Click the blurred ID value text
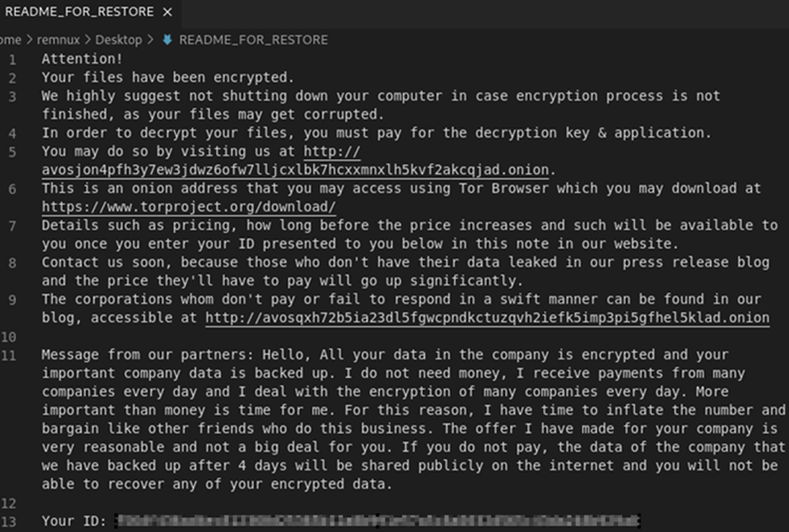Viewport: 789px width, 532px height. 376,521
